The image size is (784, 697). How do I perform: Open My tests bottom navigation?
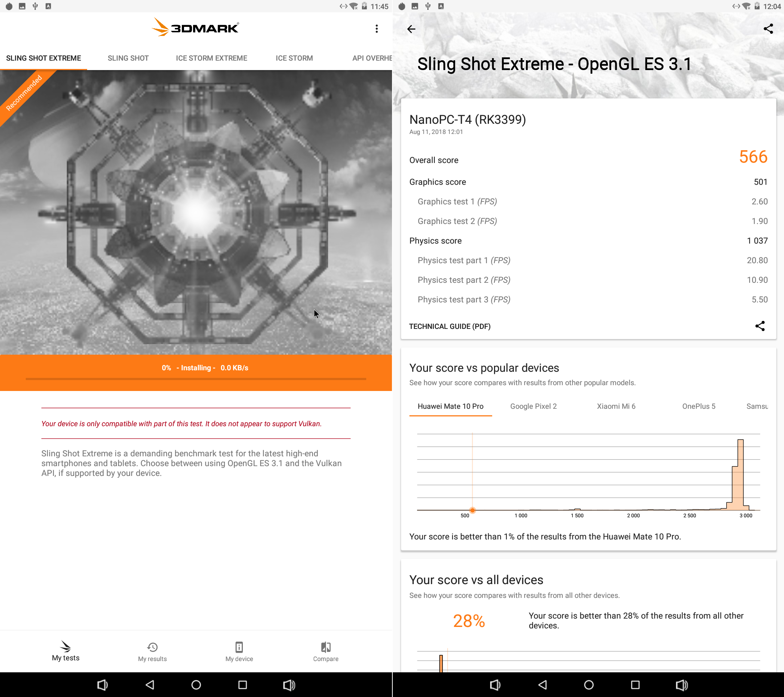tap(66, 651)
